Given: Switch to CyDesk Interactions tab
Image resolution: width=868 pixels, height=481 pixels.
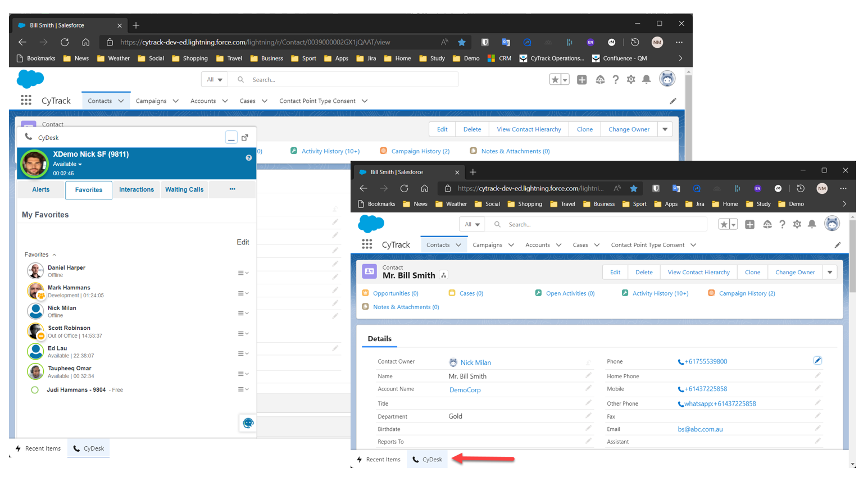Looking at the screenshot, I should (x=137, y=189).
